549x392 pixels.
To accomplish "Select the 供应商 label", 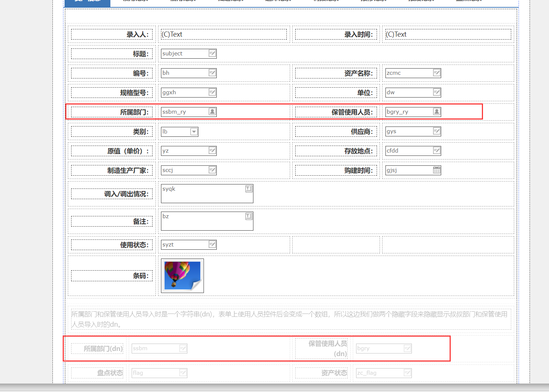I will [x=336, y=132].
